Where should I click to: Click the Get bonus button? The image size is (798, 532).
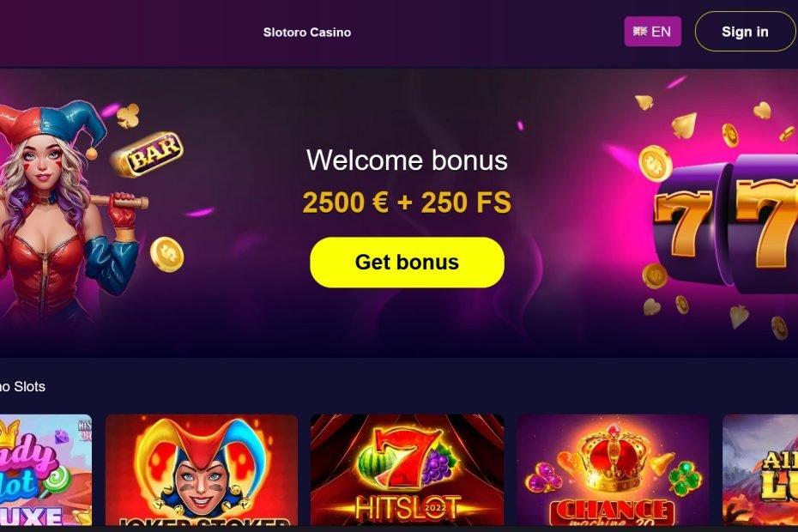407,263
